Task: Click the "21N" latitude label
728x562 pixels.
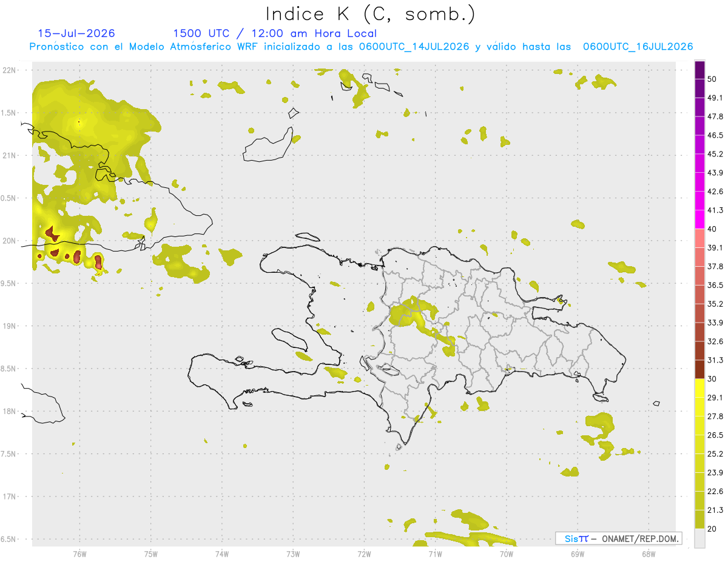Action: coord(10,156)
